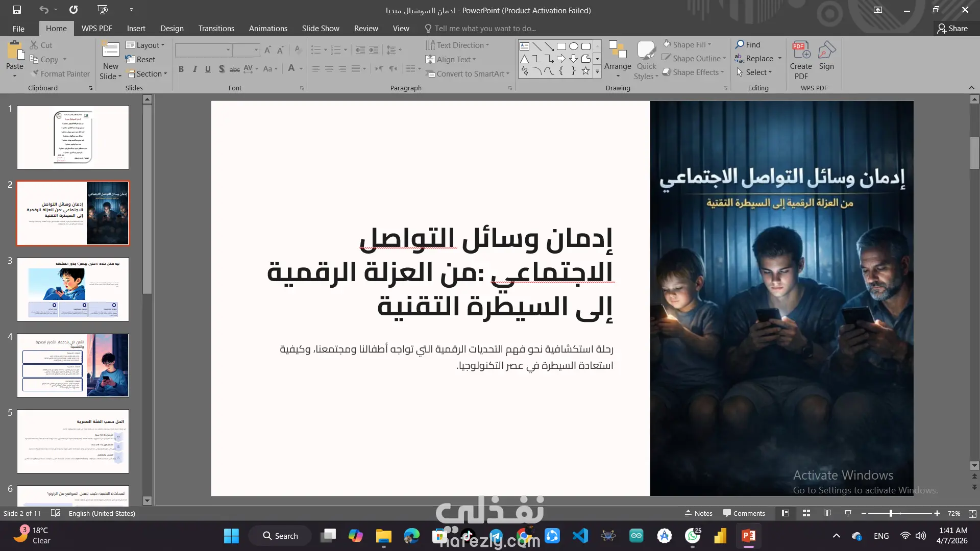This screenshot has width=980, height=551.
Task: Toggle Bold formatting
Action: pos(181,69)
